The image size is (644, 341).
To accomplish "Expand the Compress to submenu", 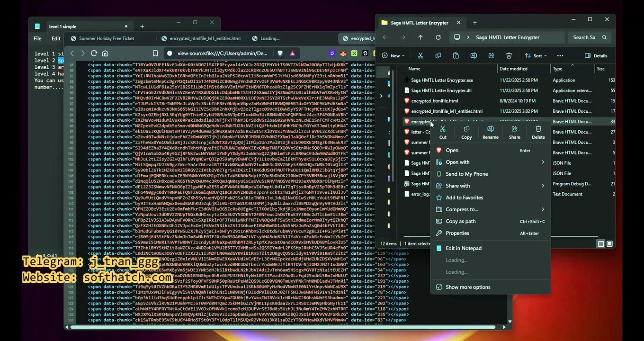I will tap(490, 209).
